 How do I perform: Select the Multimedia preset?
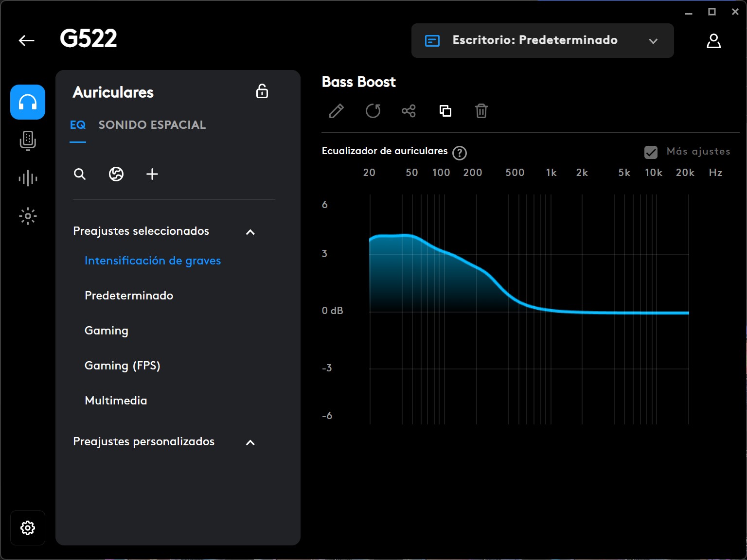click(x=116, y=401)
